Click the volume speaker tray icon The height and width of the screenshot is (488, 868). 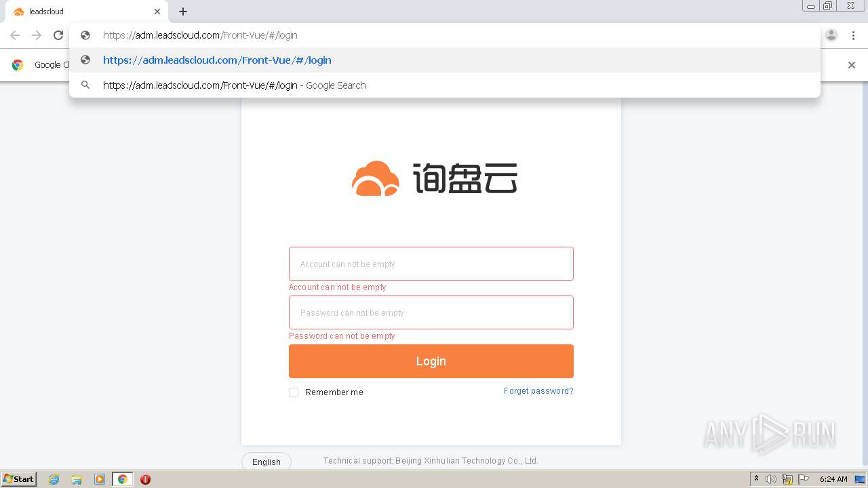tap(771, 479)
